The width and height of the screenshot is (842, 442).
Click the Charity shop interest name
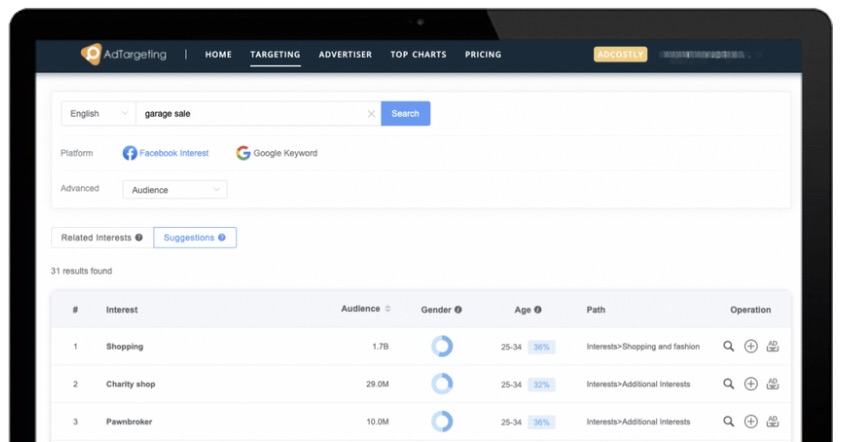tap(130, 384)
